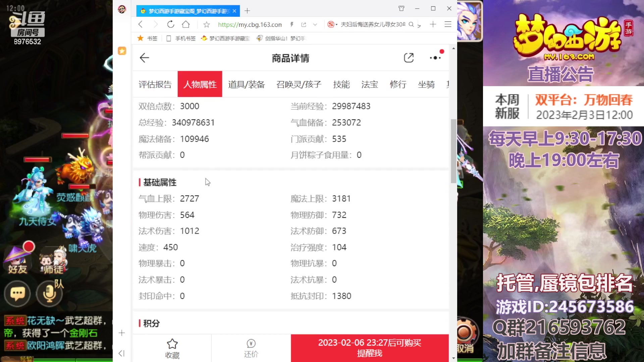This screenshot has width=644, height=362.
Task: Open the 召唤灵/孩子 tab
Action: click(299, 84)
